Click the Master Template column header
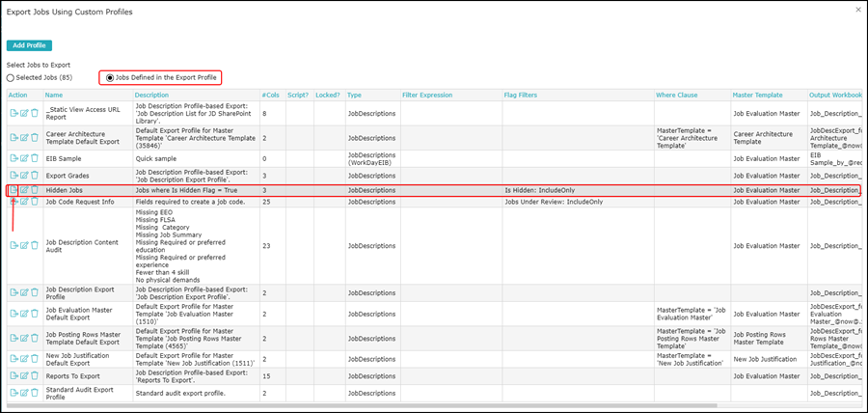Image resolution: width=868 pixels, height=413 pixels. coord(756,96)
